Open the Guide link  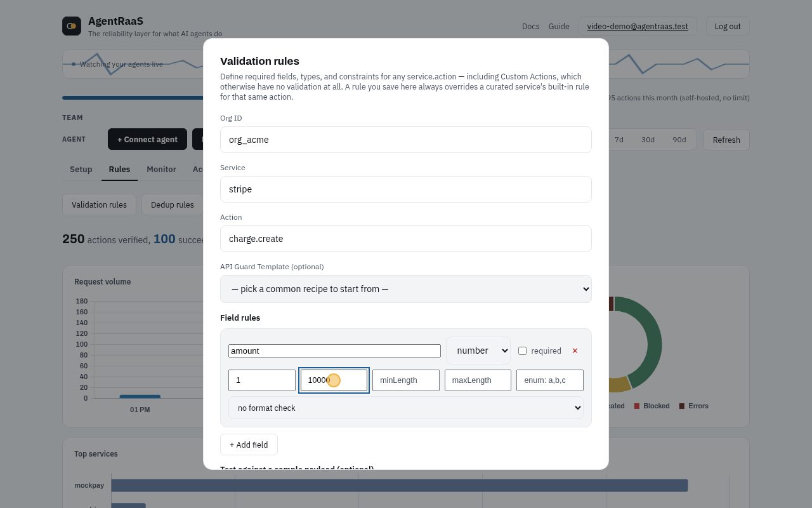pyautogui.click(x=559, y=26)
